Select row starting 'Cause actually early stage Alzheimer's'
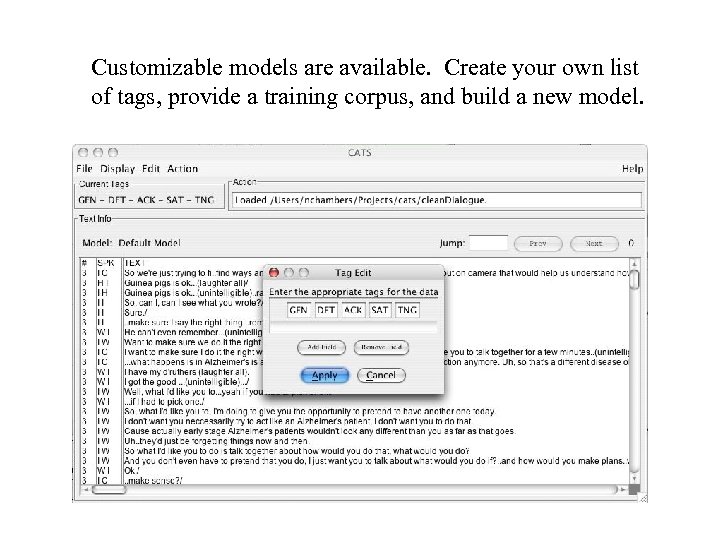This screenshot has width=720, height=540. [x=320, y=431]
